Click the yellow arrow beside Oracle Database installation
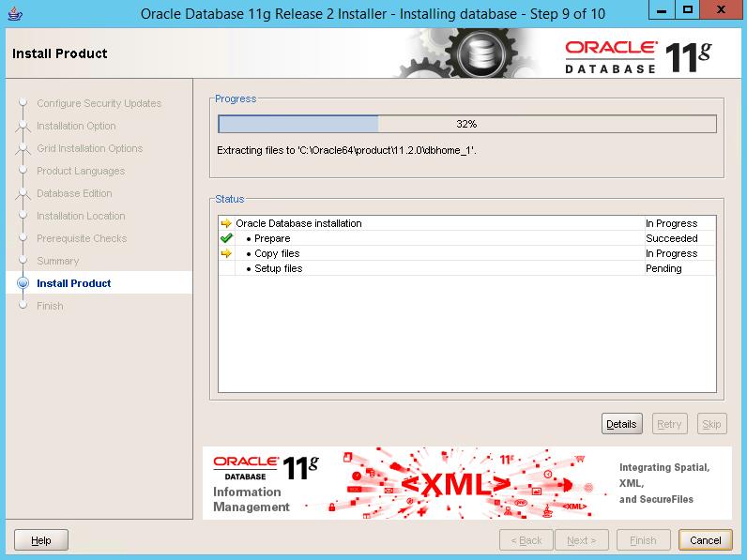The image size is (747, 560). (226, 223)
